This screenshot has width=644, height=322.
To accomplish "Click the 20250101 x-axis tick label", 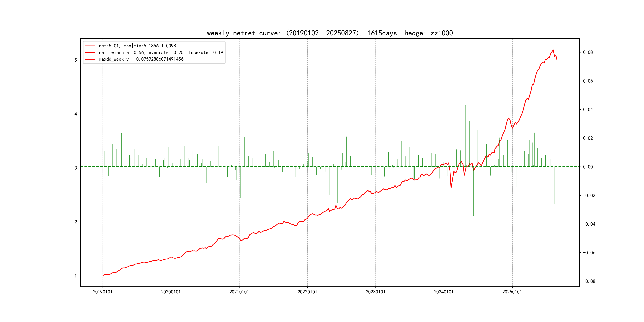I will [512, 292].
